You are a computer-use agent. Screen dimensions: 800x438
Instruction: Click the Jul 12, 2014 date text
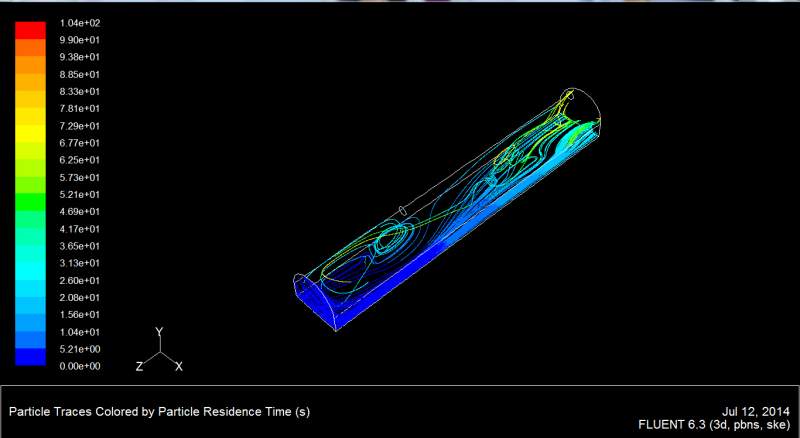(x=756, y=411)
